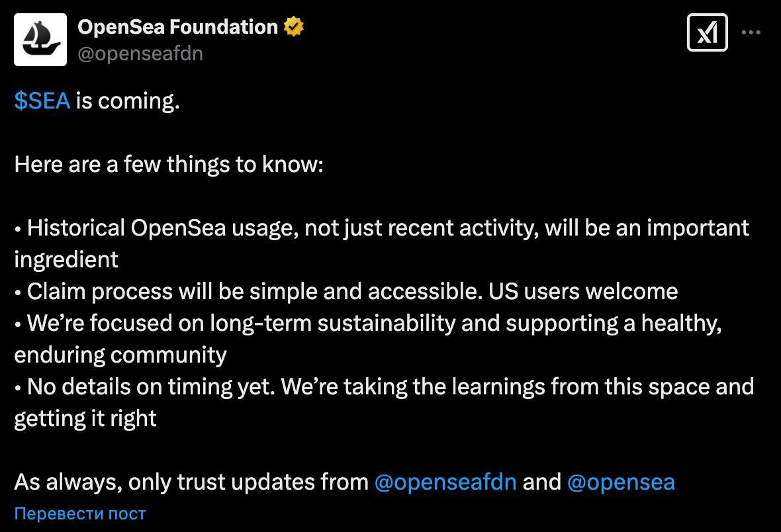Click the 'is coming.' text
The width and height of the screenshot is (781, 532).
(x=128, y=101)
